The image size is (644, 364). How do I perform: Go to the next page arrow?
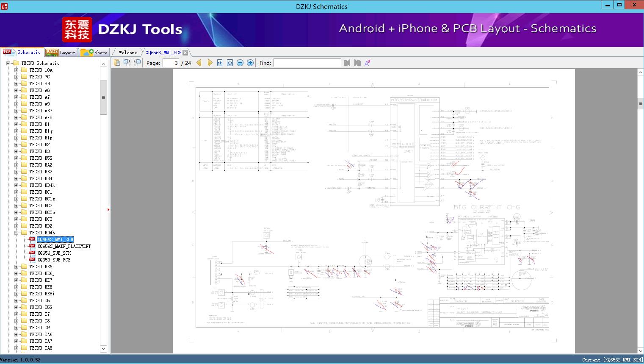[210, 63]
